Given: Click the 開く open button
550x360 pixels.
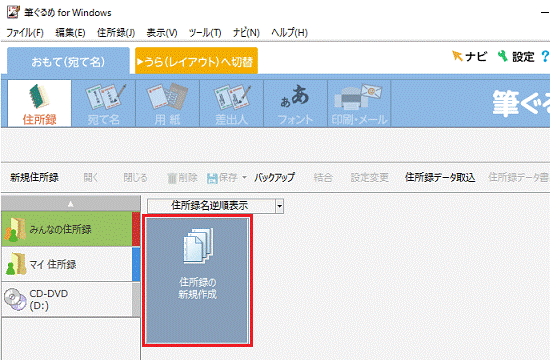Looking at the screenshot, I should (x=91, y=178).
